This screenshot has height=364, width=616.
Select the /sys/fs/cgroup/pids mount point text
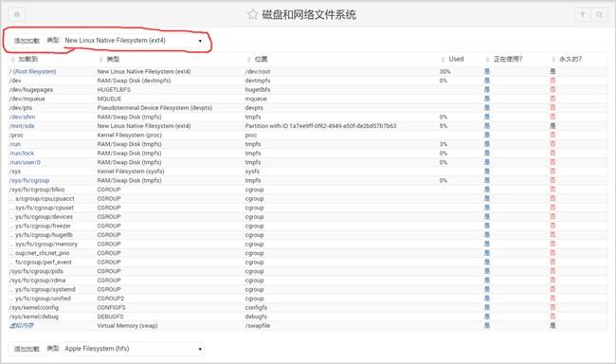pyautogui.click(x=36, y=271)
